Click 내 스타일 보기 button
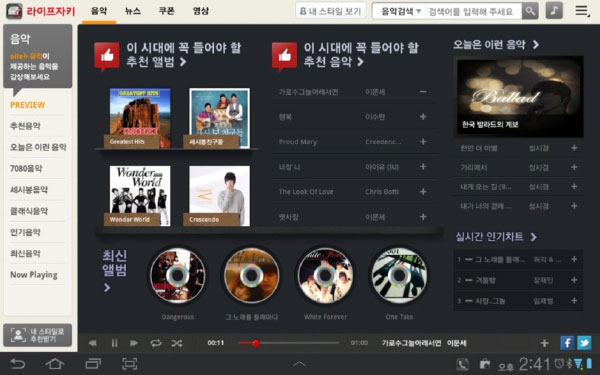600x375 pixels. [x=331, y=11]
